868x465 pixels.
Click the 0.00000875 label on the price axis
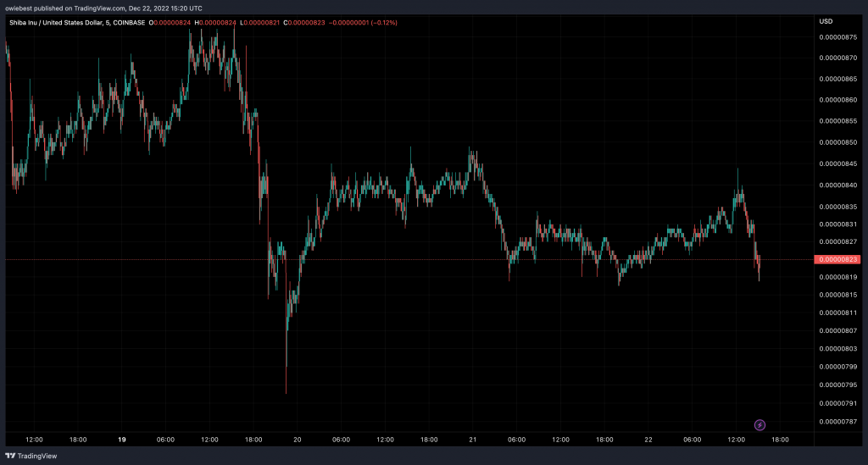(x=838, y=36)
